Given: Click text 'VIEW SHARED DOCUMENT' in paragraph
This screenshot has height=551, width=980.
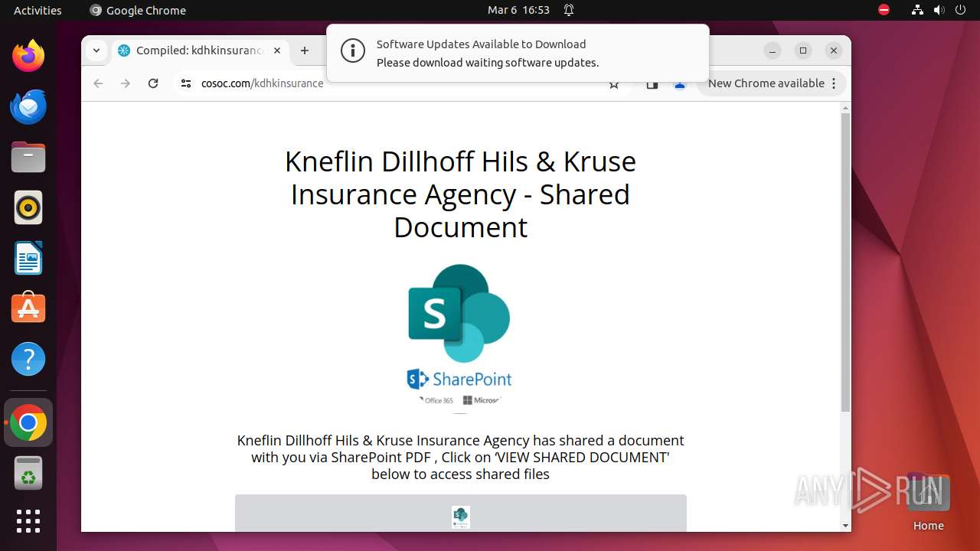Looking at the screenshot, I should coord(583,458).
